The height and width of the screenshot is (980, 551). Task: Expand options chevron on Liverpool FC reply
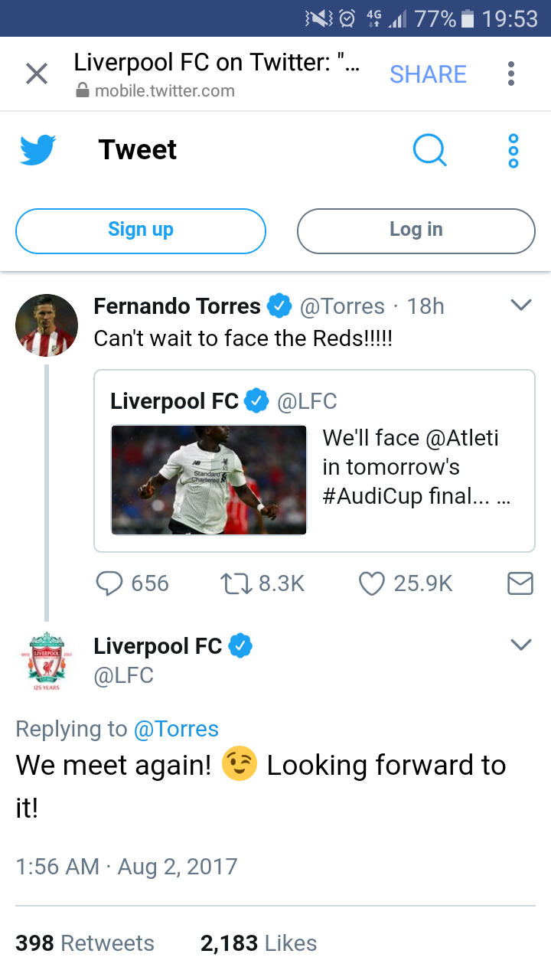pyautogui.click(x=520, y=645)
